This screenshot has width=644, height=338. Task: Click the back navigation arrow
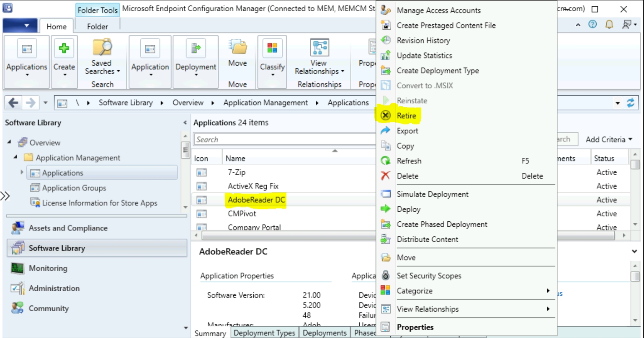pyautogui.click(x=13, y=102)
